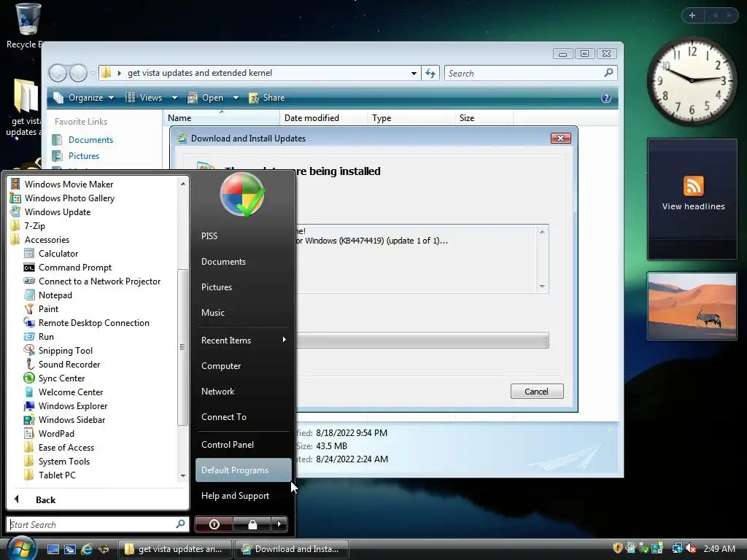Open the Organize menu in Explorer

[x=84, y=98]
